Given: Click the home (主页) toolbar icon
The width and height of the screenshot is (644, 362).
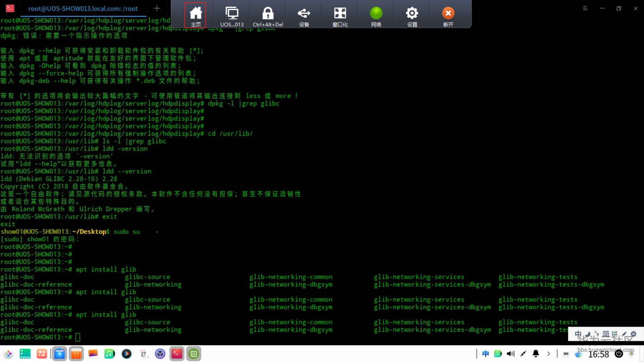Looking at the screenshot, I should 196,15.
